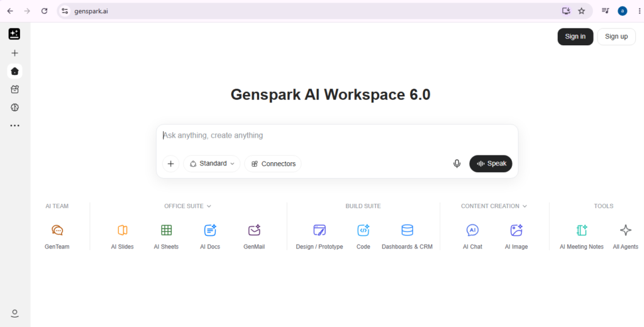Viewport: 644px width, 327px height.
Task: Open the user profile icon at sidebar bottom
Action: click(x=15, y=313)
